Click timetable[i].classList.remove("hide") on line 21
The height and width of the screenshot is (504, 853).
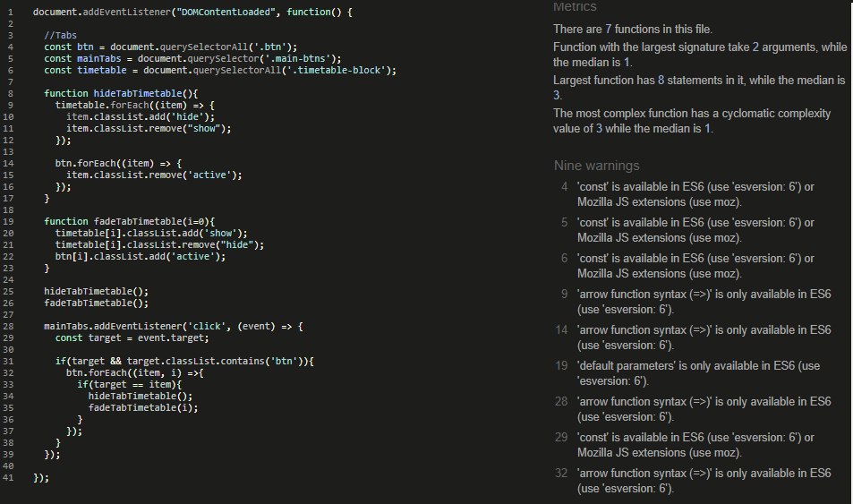coord(159,245)
